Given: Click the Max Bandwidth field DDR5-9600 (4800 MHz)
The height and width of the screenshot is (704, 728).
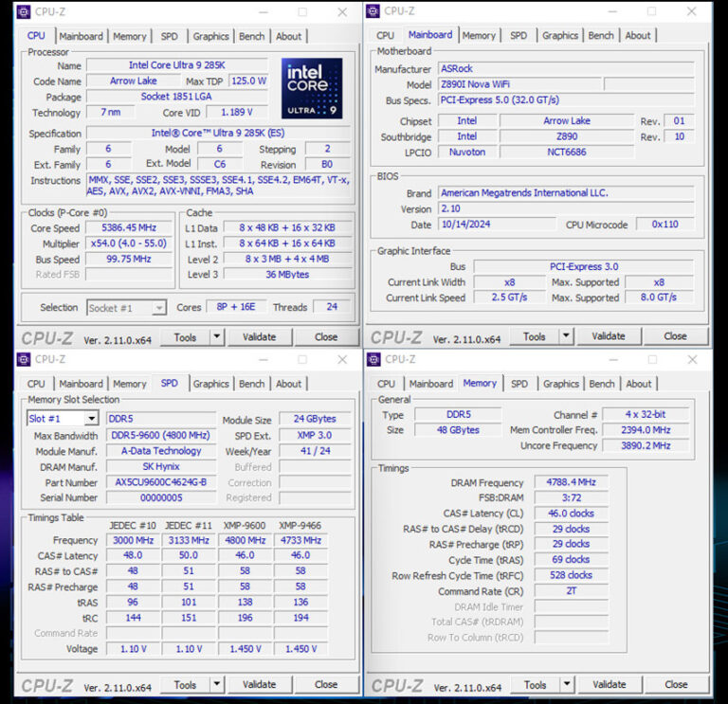Looking at the screenshot, I should (x=161, y=435).
